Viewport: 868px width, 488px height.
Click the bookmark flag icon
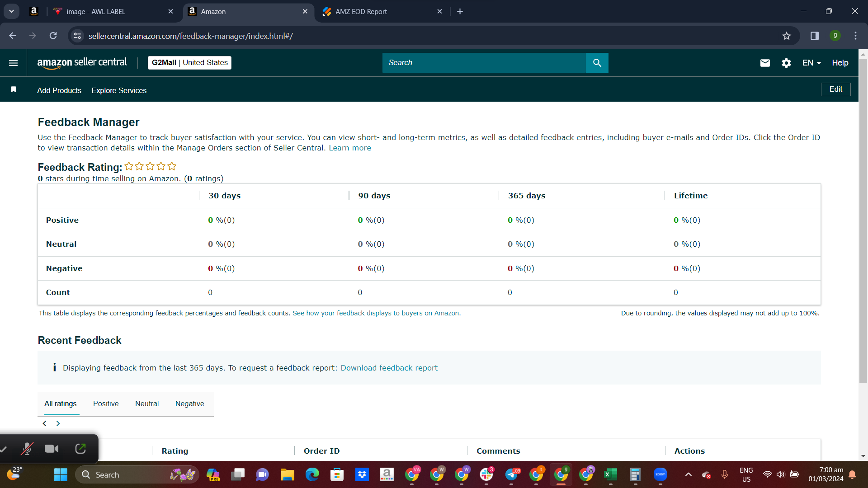(x=14, y=89)
